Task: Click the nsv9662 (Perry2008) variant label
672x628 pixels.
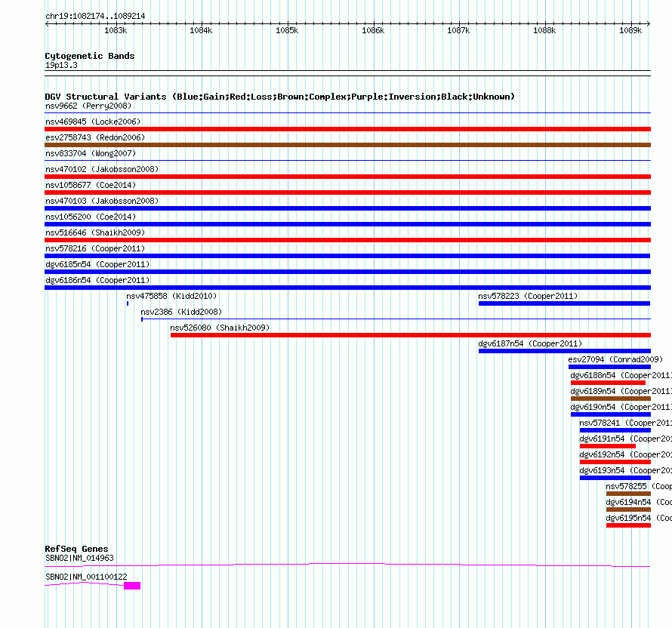Action: tap(88, 106)
